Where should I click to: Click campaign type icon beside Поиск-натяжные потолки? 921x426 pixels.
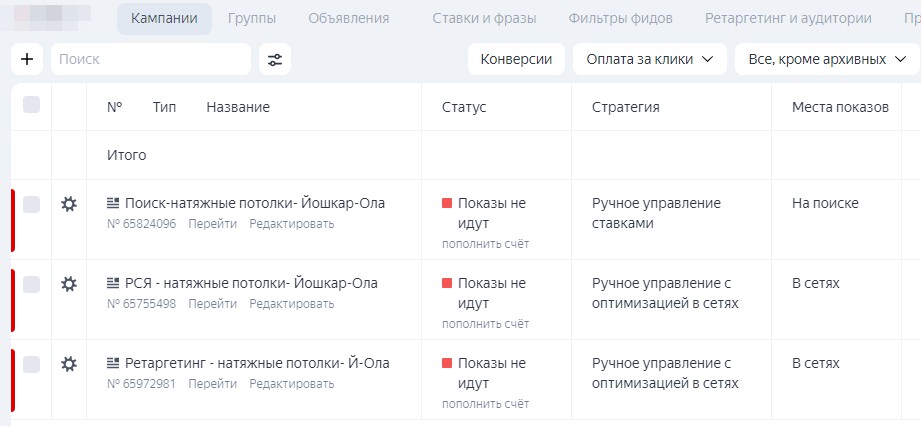[113, 204]
